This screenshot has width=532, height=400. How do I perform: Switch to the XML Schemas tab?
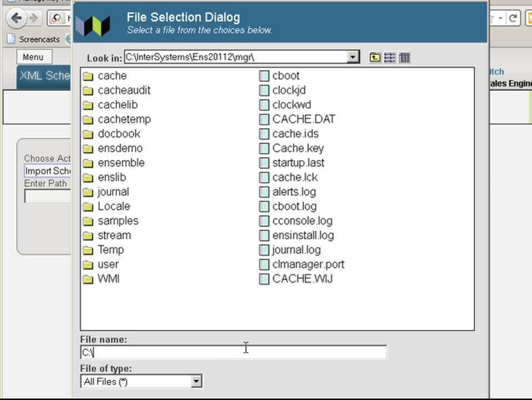click(44, 76)
